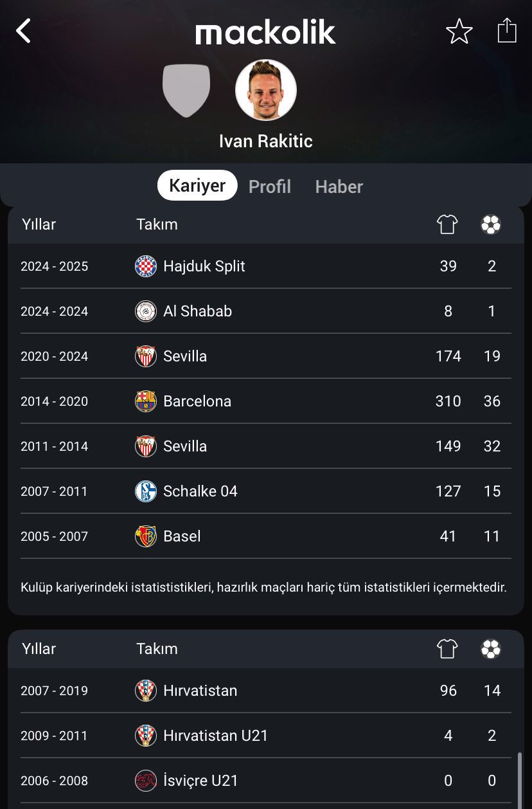Viewport: 532px width, 809px height.
Task: Tap the Barcelona crest icon
Action: click(146, 401)
